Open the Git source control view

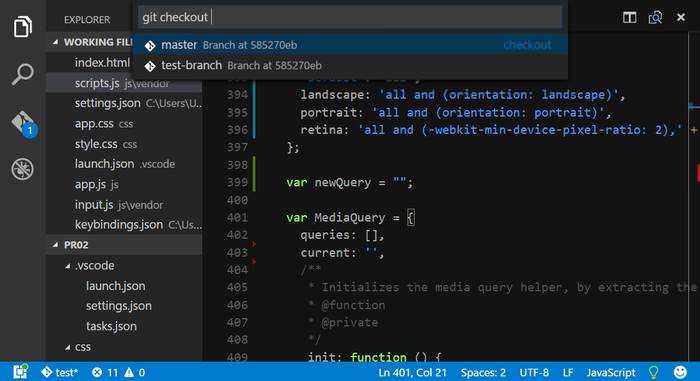pyautogui.click(x=23, y=123)
